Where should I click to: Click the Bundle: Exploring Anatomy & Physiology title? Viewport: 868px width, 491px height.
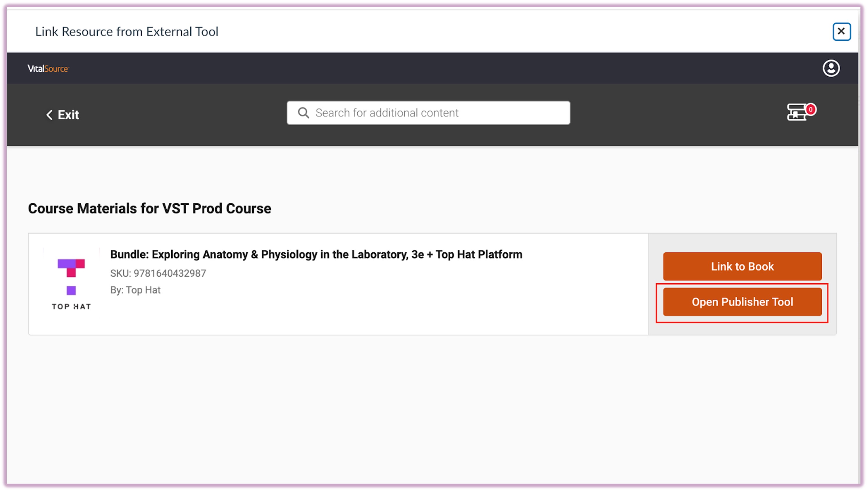click(x=316, y=254)
